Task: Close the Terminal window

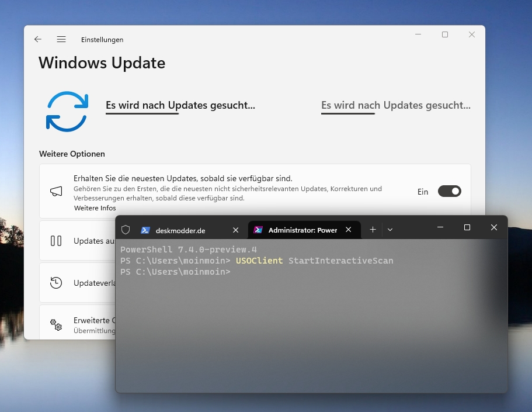Action: point(493,227)
